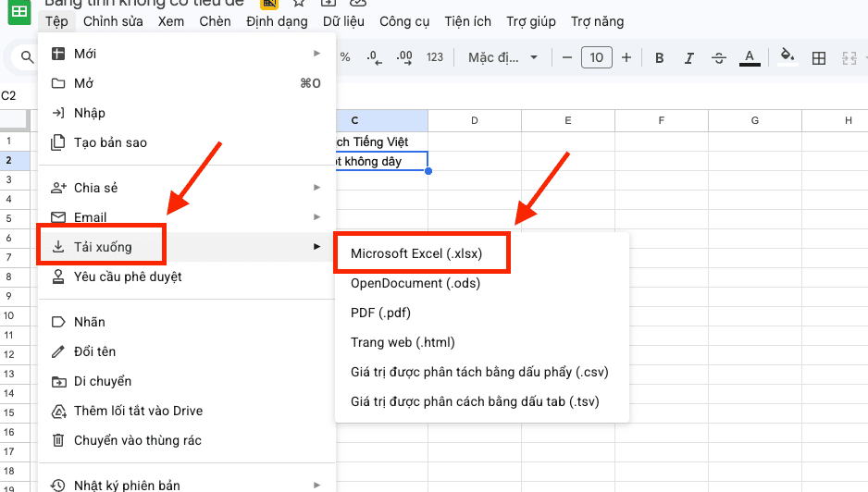The height and width of the screenshot is (492, 868).
Task: Format the cell as percent
Action: tap(345, 57)
